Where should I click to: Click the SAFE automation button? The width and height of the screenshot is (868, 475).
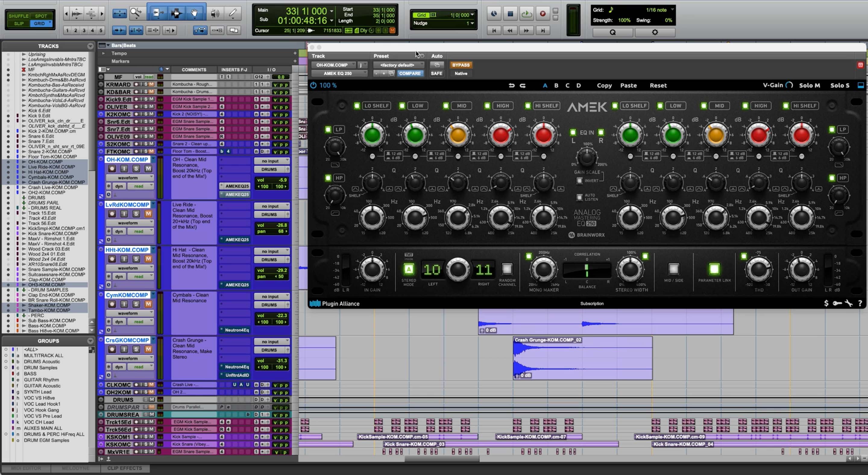click(436, 74)
